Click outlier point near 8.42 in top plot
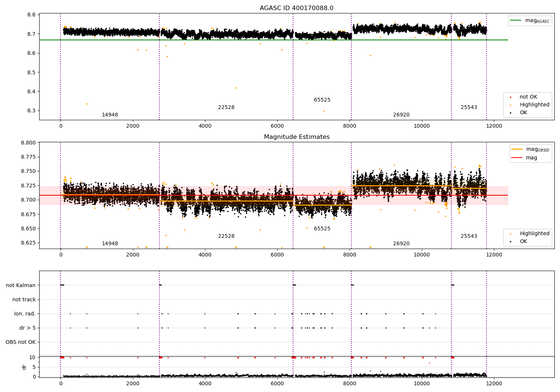The height and width of the screenshot is (392, 560). click(x=236, y=88)
